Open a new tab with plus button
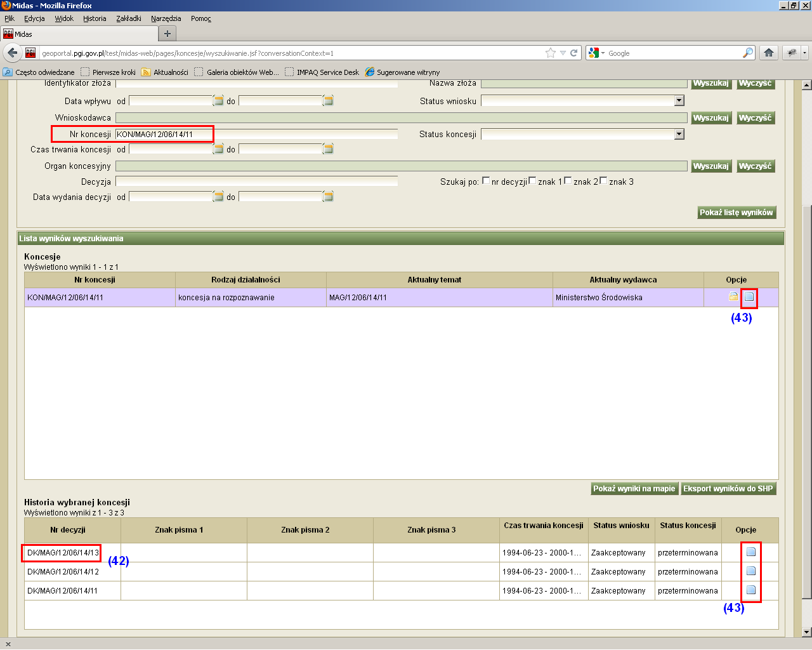This screenshot has width=812, height=650. pyautogui.click(x=167, y=34)
